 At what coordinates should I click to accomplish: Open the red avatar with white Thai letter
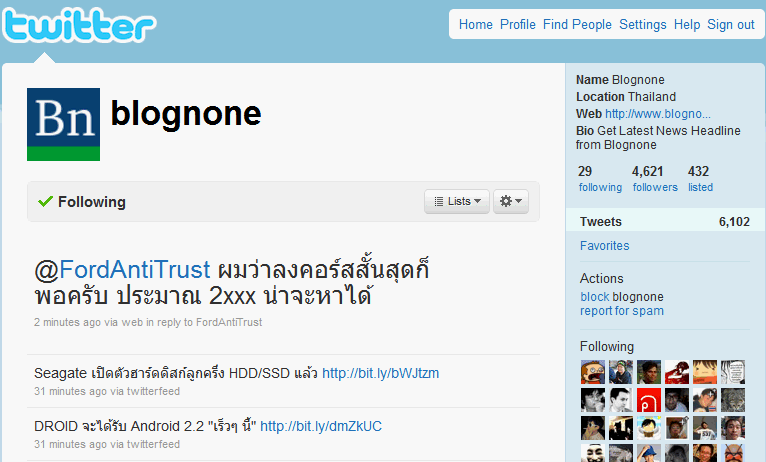click(x=649, y=400)
